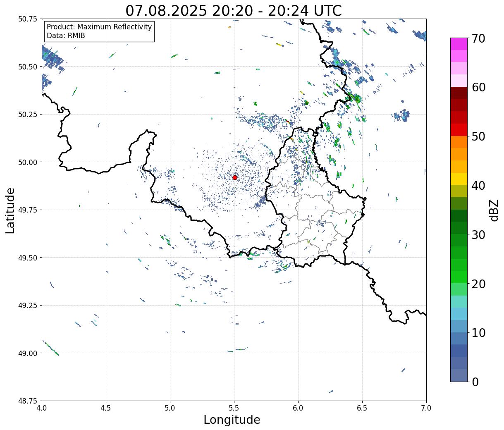The image size is (504, 430).
Task: Click the 60 tick on the colorbar
Action: tap(478, 87)
